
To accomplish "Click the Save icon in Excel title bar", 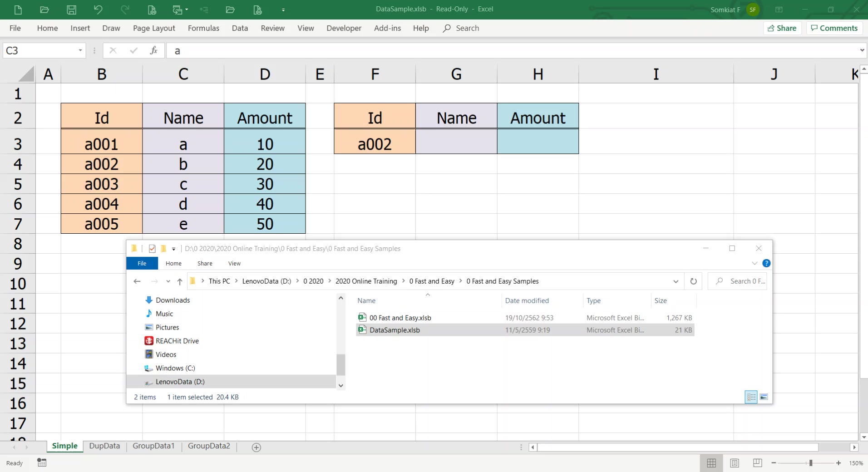I will pyautogui.click(x=71, y=10).
